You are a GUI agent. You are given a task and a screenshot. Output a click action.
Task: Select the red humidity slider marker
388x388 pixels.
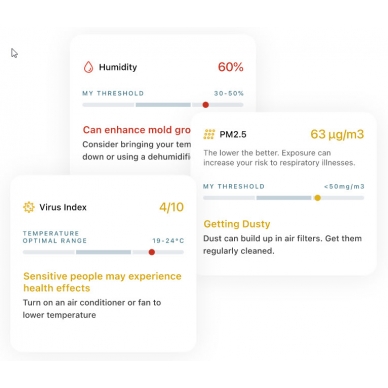tap(206, 105)
